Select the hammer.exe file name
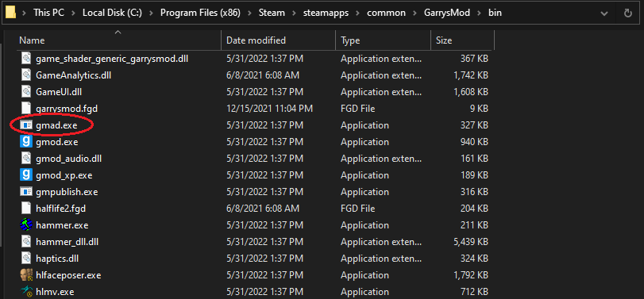 (62, 224)
